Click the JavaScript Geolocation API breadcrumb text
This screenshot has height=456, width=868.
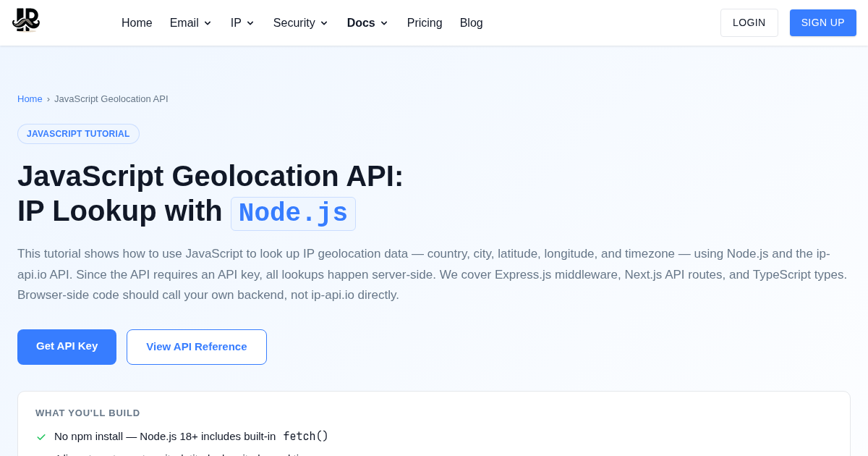111,99
